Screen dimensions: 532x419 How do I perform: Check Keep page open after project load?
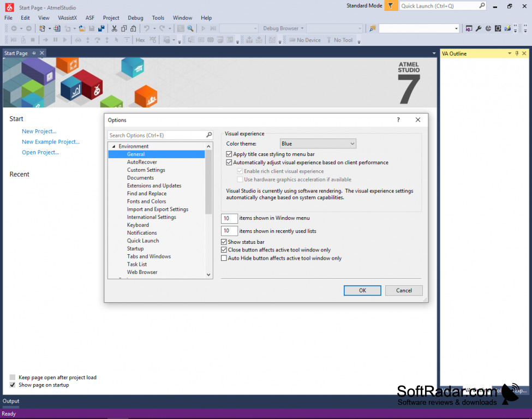[x=13, y=378]
